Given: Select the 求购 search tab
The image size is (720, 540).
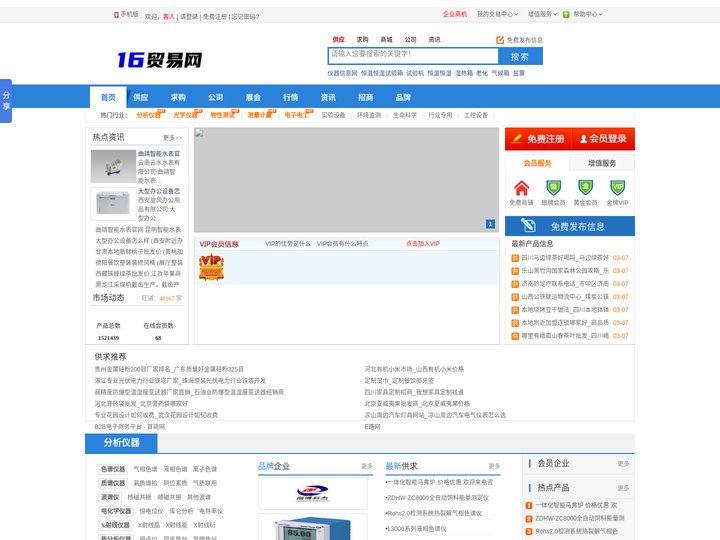Looking at the screenshot, I should (362, 40).
